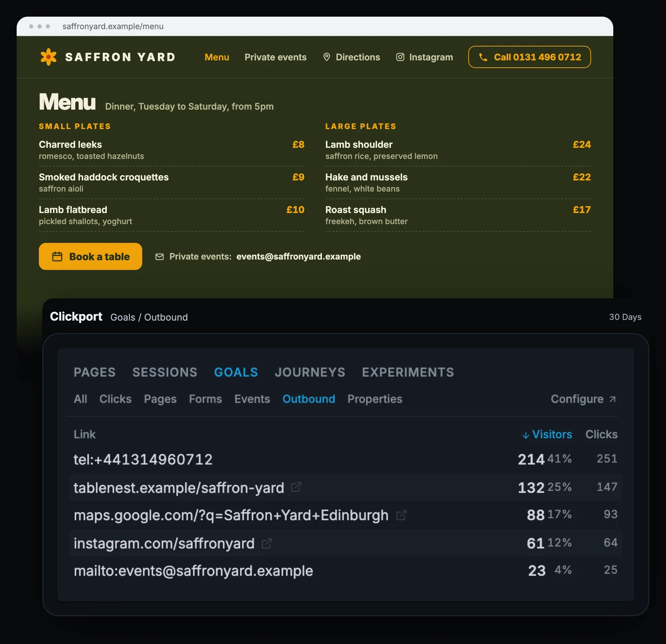Select the Pages goals filter
This screenshot has width=666, height=644.
pos(160,399)
